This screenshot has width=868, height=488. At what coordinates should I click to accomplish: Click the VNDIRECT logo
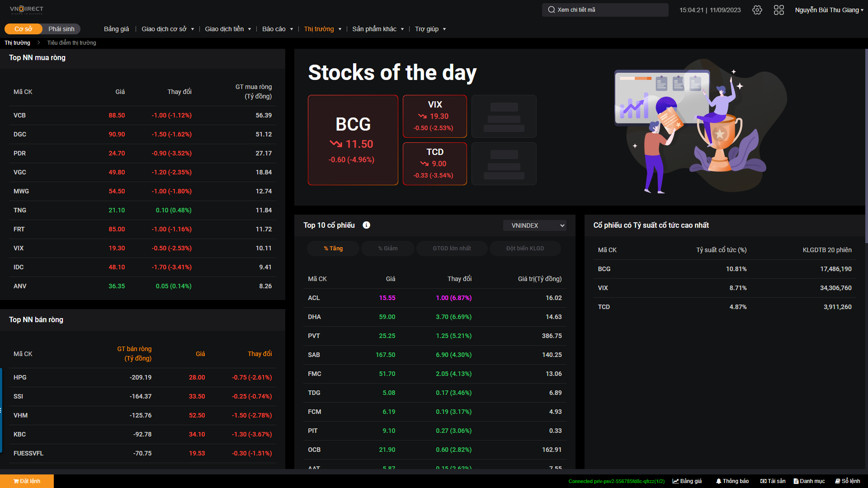(27, 9)
